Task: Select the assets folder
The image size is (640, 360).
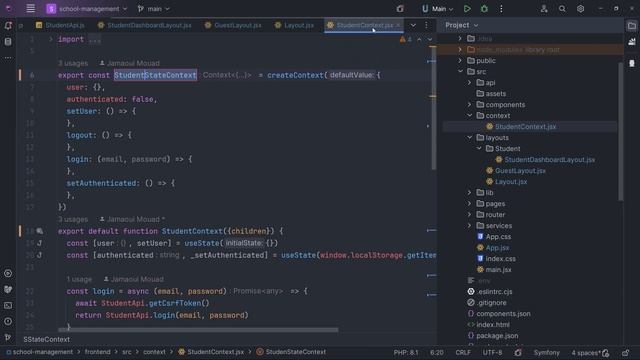Action: [496, 93]
